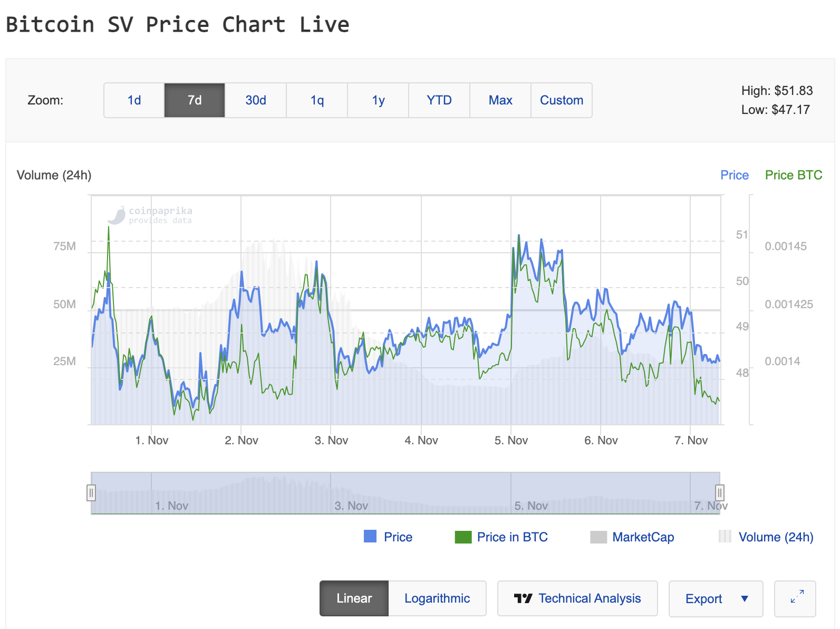Click the left range navigator handle

point(91,493)
